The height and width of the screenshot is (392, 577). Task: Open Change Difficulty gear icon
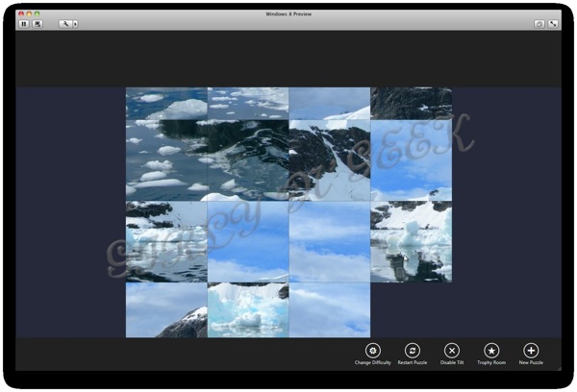click(373, 351)
